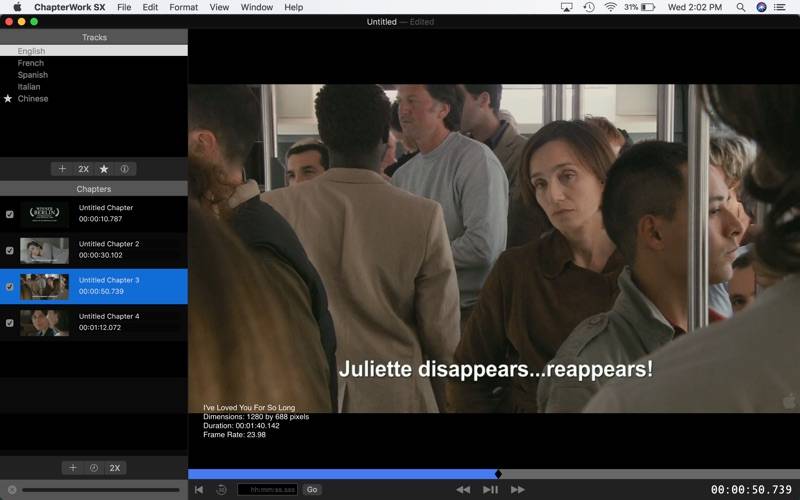
Task: Select the Italian track
Action: (94, 87)
